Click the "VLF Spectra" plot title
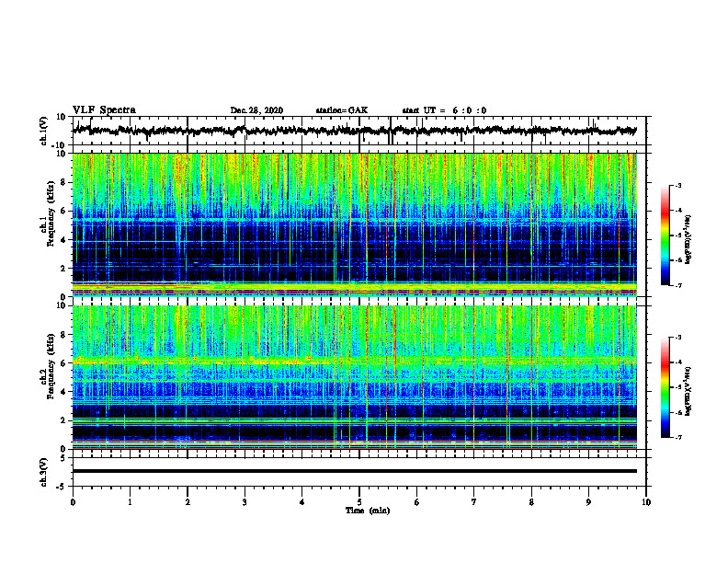 [104, 110]
